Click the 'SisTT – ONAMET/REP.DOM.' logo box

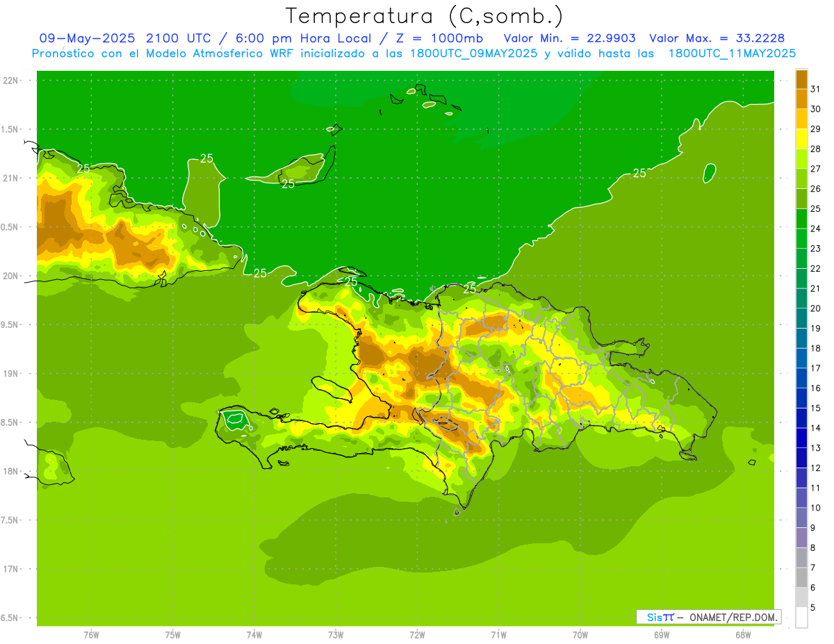[709, 617]
